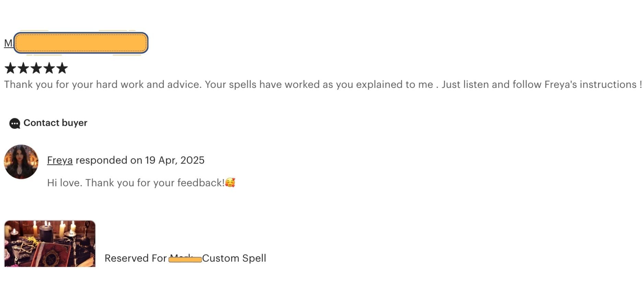
Task: Select the fourth rating star
Action: point(49,68)
